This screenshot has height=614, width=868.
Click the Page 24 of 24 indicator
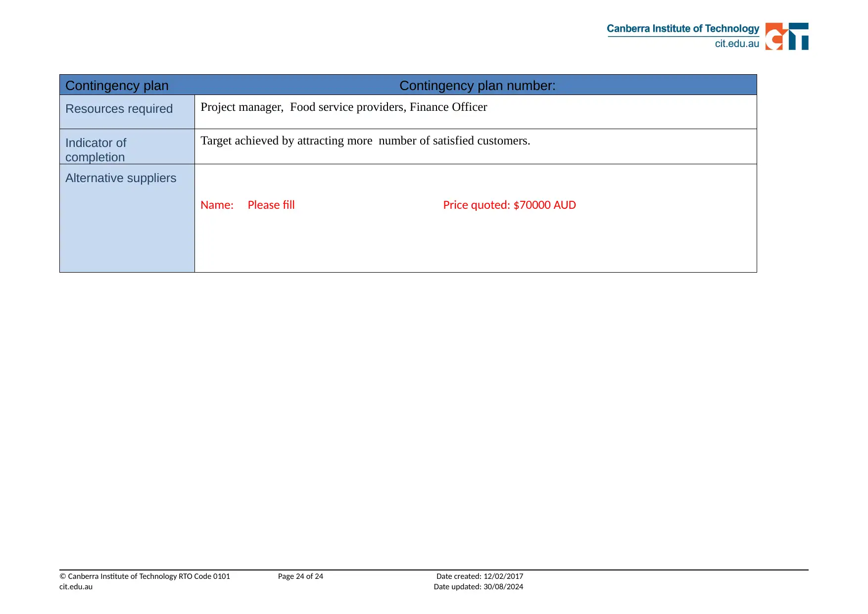(x=300, y=576)
